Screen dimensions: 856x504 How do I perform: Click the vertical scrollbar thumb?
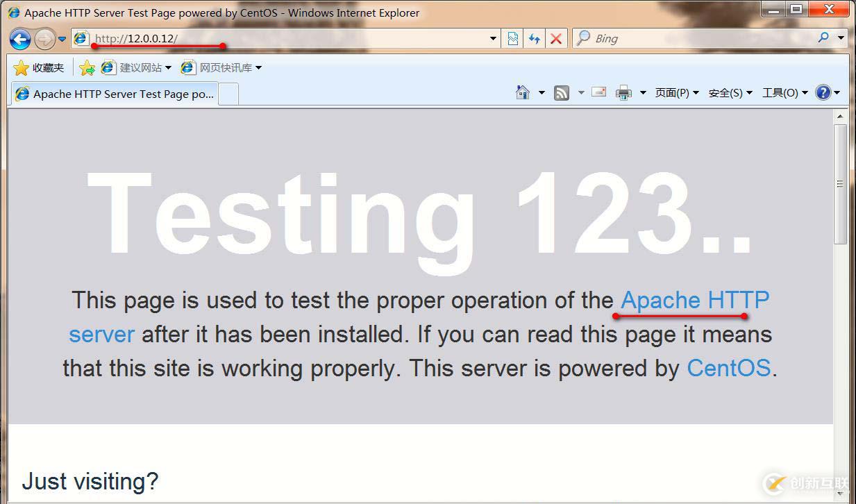click(840, 184)
